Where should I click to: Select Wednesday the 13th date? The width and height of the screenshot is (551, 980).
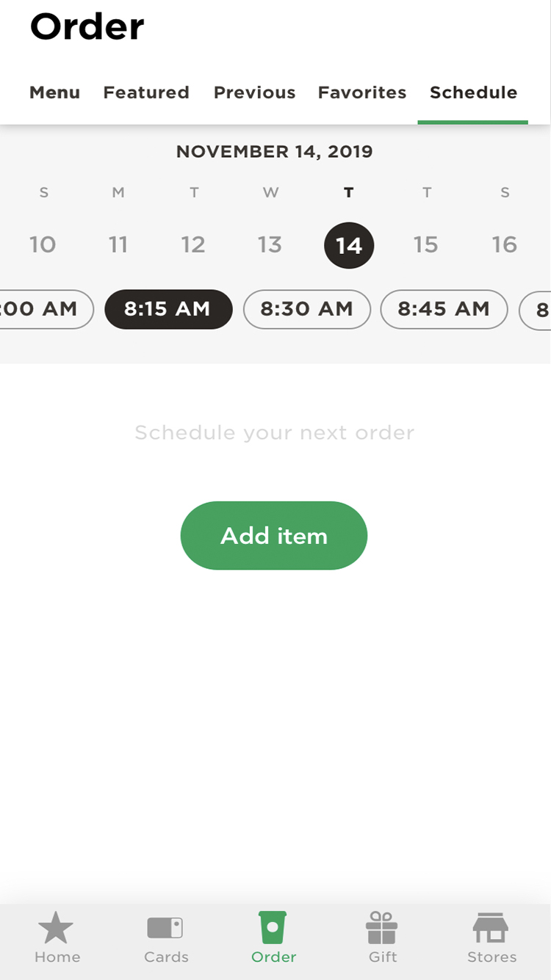pyautogui.click(x=270, y=244)
